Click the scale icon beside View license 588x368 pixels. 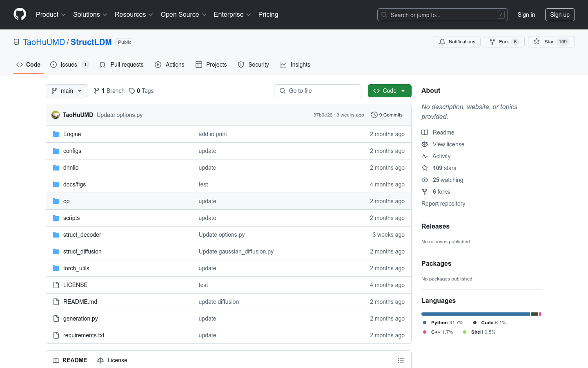[425, 144]
